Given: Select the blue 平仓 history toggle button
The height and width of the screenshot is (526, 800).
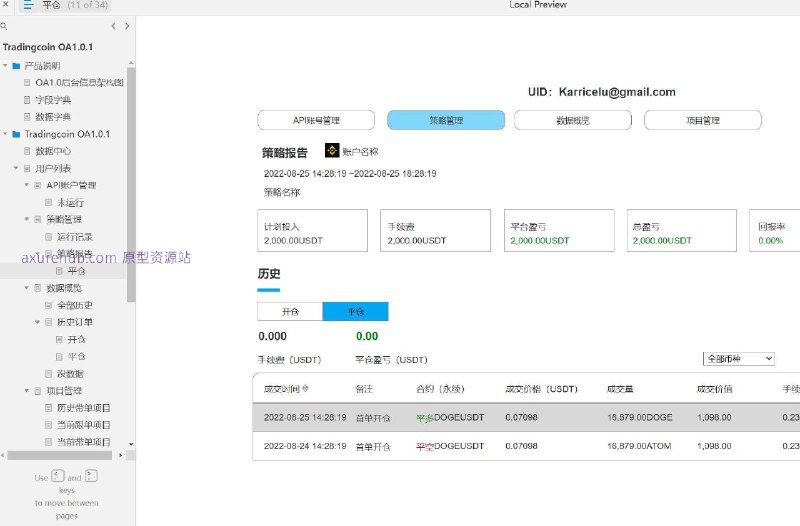Looking at the screenshot, I should click(356, 311).
